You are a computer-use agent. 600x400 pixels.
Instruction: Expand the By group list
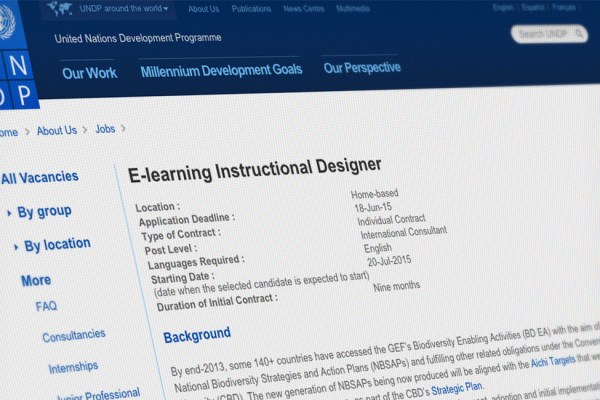(44, 212)
